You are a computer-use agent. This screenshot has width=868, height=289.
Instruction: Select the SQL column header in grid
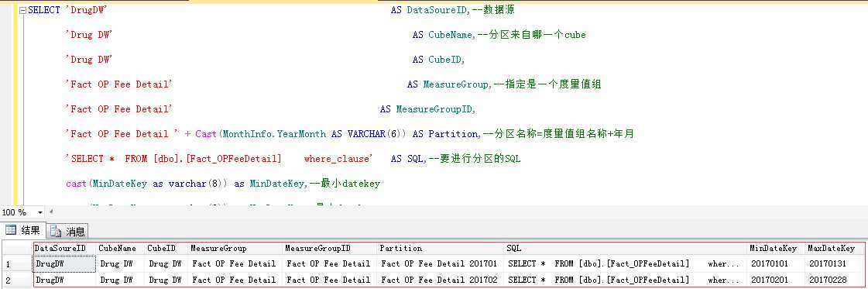coord(626,249)
